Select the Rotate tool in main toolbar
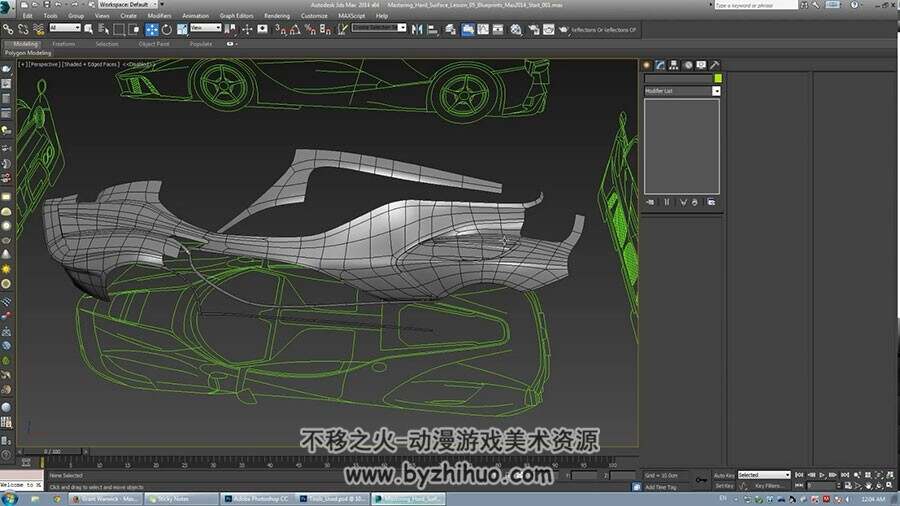Screen dimensions: 900x506 166,29
